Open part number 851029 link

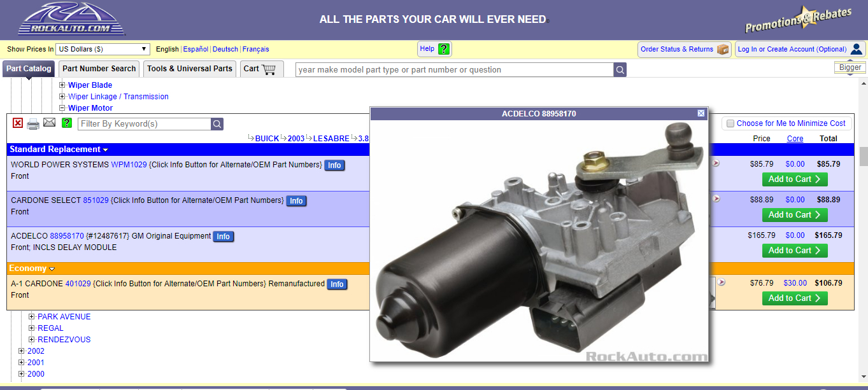click(x=96, y=200)
